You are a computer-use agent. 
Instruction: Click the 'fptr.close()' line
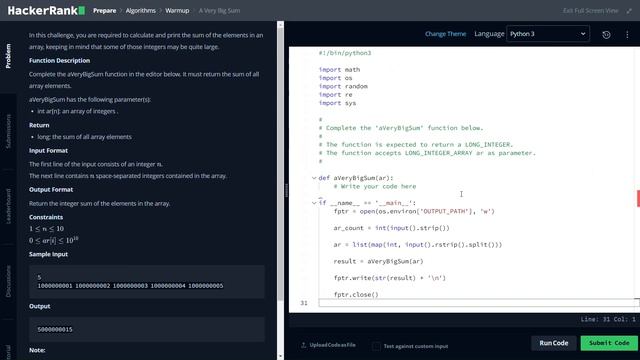tap(356, 294)
